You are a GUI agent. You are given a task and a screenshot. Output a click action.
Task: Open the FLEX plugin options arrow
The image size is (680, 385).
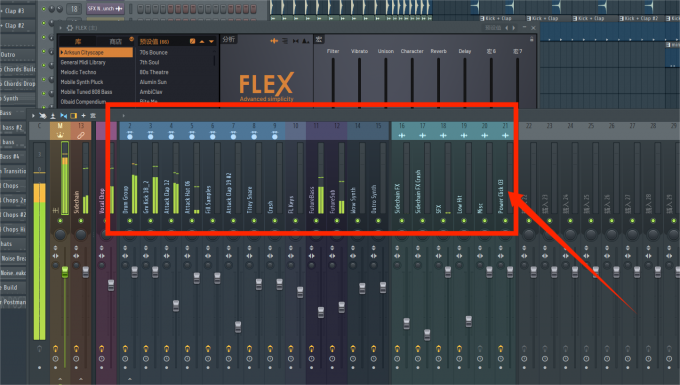[x=61, y=28]
